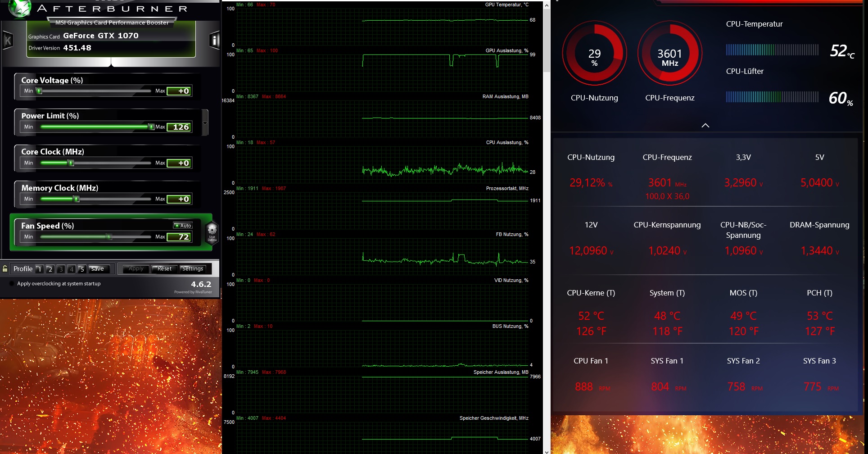Load Profile slot 4
The image size is (868, 454).
pyautogui.click(x=71, y=269)
